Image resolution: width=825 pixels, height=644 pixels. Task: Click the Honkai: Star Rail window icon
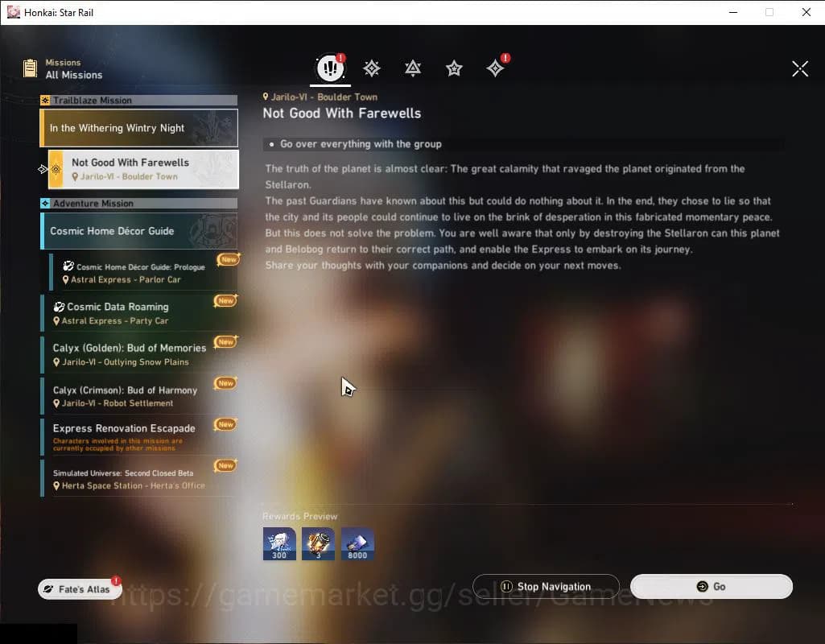pos(13,12)
